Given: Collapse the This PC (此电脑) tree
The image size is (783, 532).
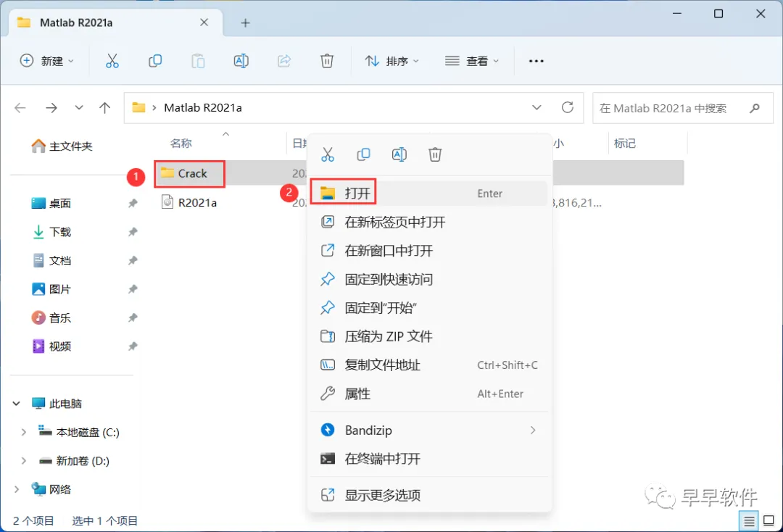Looking at the screenshot, I should [x=17, y=403].
